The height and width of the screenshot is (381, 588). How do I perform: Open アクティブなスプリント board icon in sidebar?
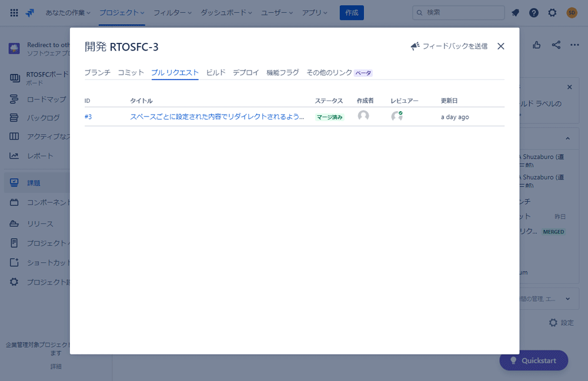coord(14,136)
